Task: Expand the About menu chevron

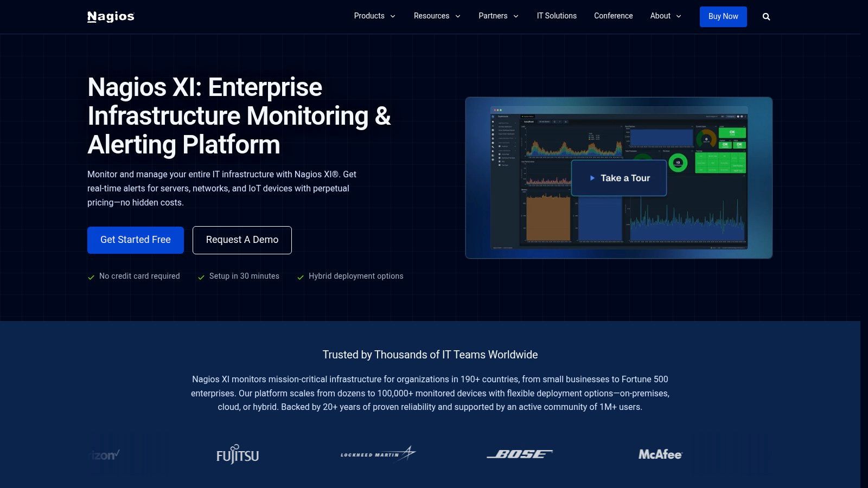Action: point(678,16)
